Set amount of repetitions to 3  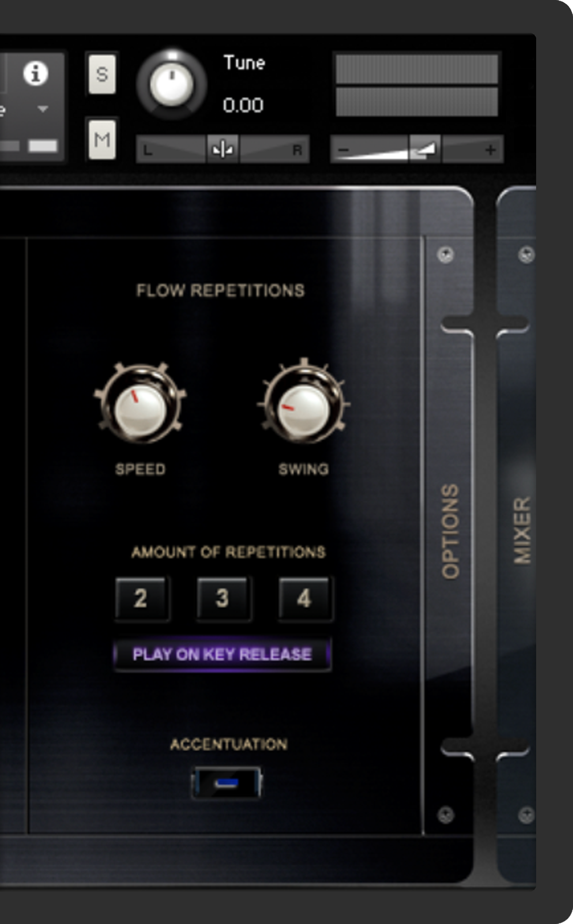(x=223, y=599)
